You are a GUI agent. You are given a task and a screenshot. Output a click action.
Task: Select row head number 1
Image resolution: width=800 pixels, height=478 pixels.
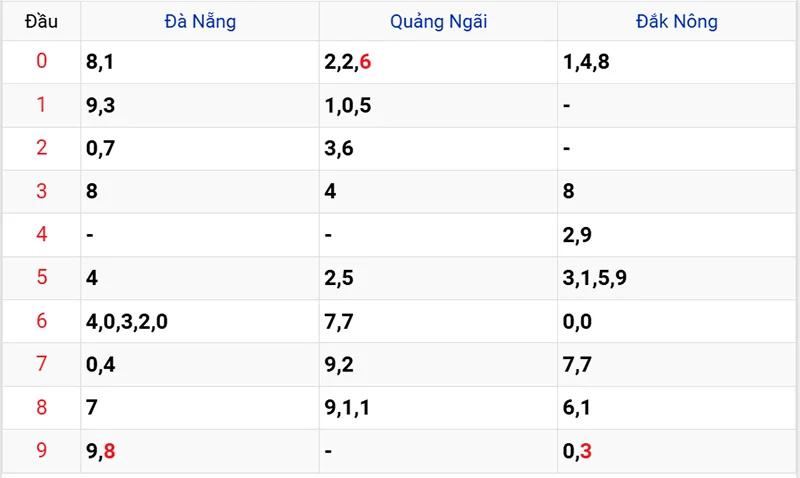click(41, 105)
